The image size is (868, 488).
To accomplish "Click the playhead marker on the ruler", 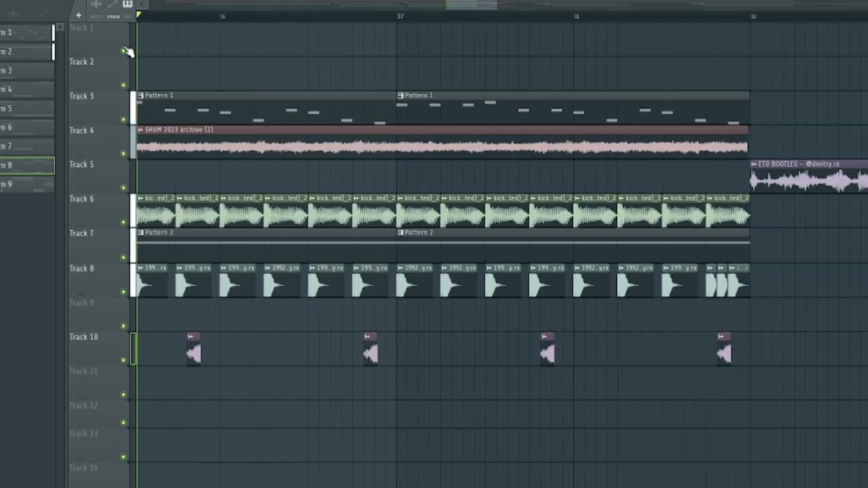I will (x=138, y=15).
